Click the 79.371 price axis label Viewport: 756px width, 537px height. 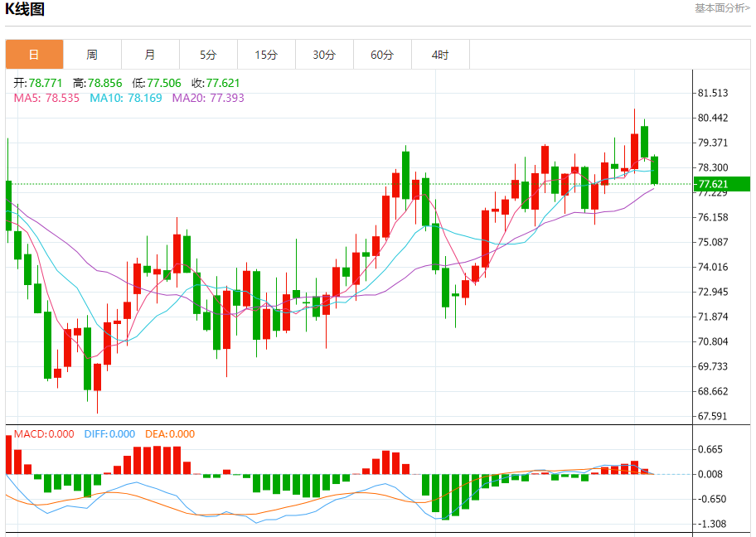click(x=713, y=143)
